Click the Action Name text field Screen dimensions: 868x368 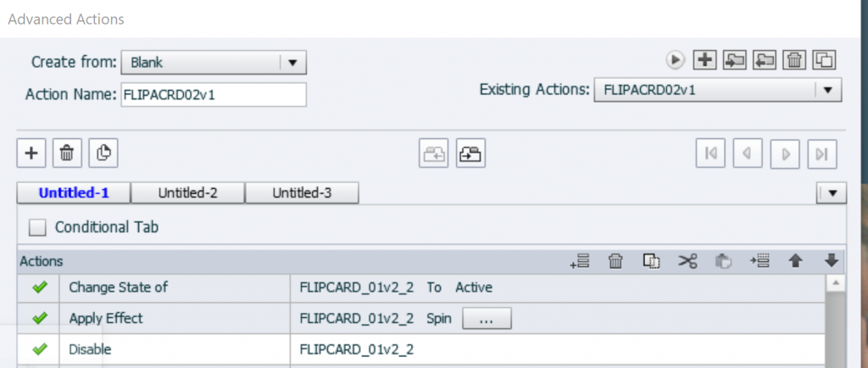click(x=214, y=95)
